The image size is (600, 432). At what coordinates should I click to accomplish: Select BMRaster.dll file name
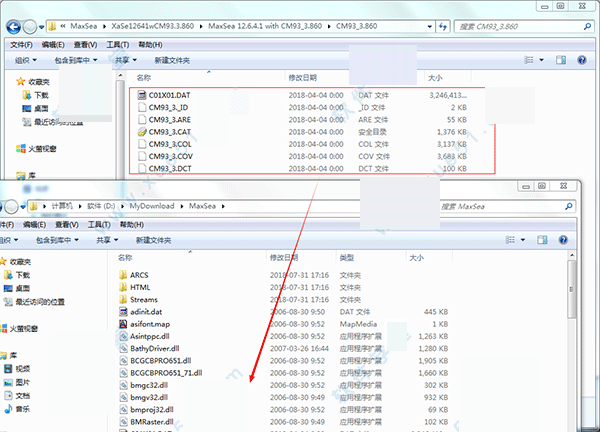pos(152,422)
